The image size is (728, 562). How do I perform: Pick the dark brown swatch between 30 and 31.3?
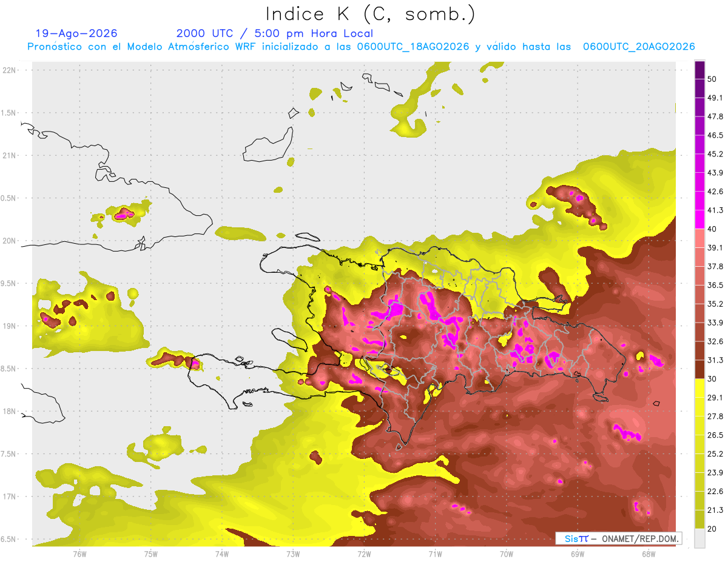(x=699, y=369)
